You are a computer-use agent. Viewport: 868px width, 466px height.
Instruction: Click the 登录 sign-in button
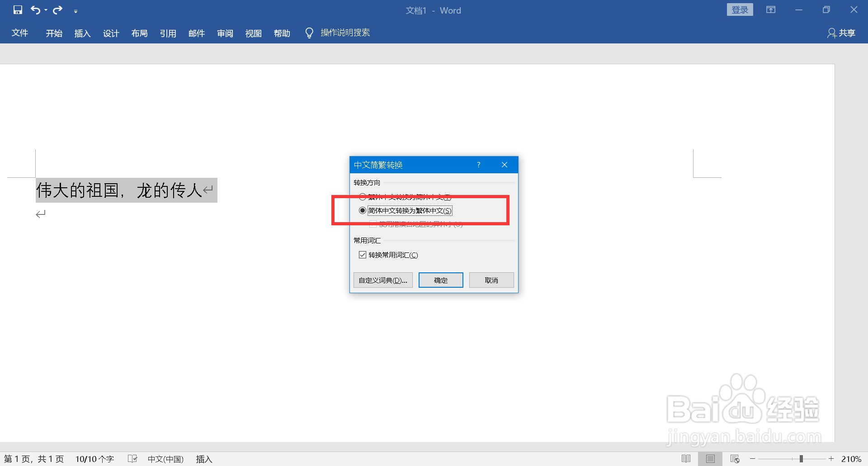(740, 10)
